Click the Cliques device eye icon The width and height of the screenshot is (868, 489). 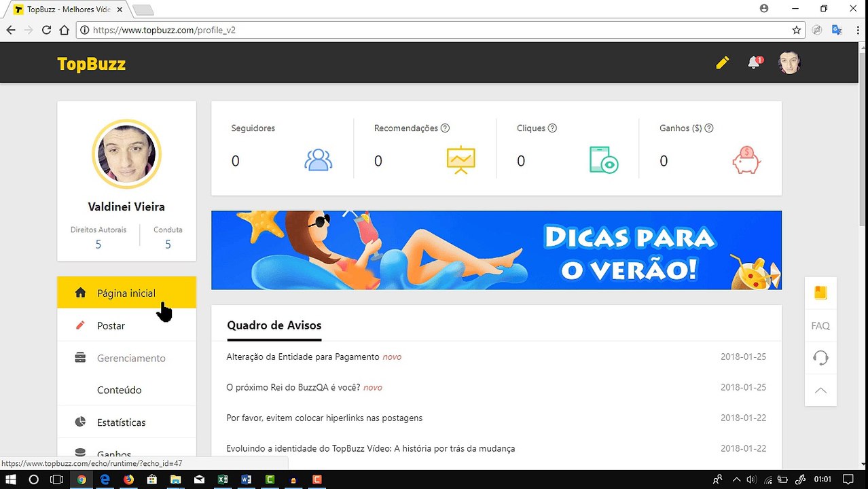click(x=604, y=160)
